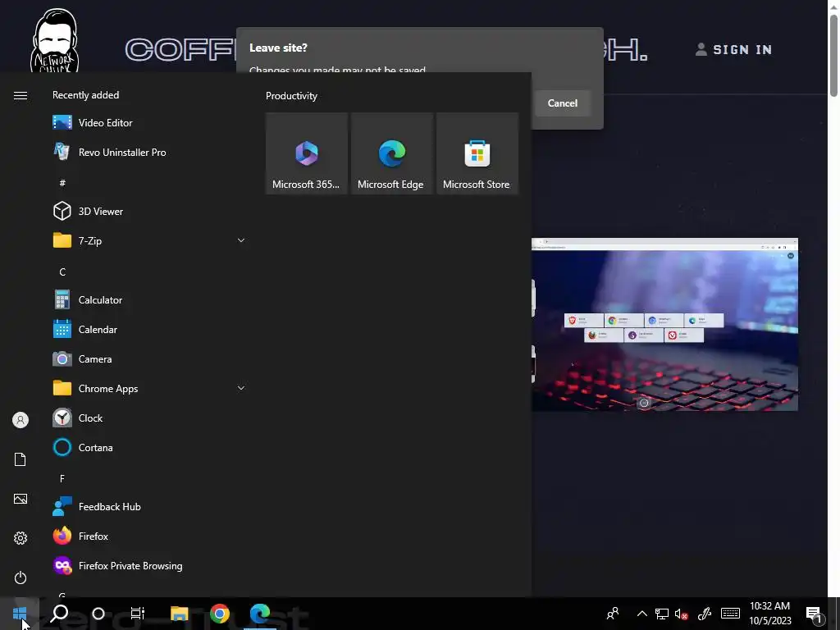The image size is (840, 630).
Task: Open the touch keyboard icon
Action: [730, 614]
